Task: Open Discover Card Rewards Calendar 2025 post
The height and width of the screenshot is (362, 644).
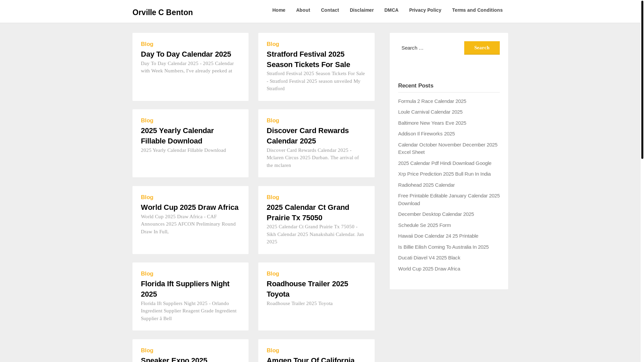Action: pyautogui.click(x=308, y=136)
